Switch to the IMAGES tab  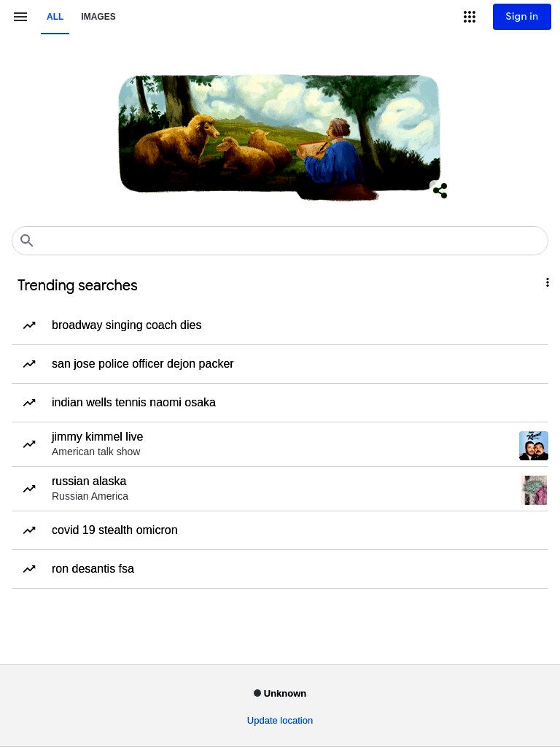pos(98,17)
